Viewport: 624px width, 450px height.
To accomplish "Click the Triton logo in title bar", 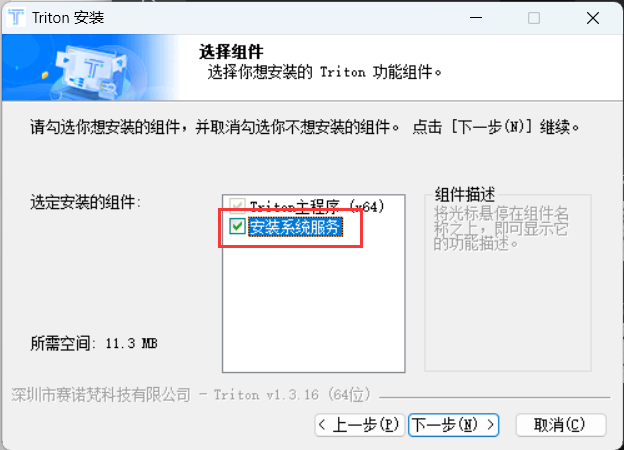I will tap(16, 18).
